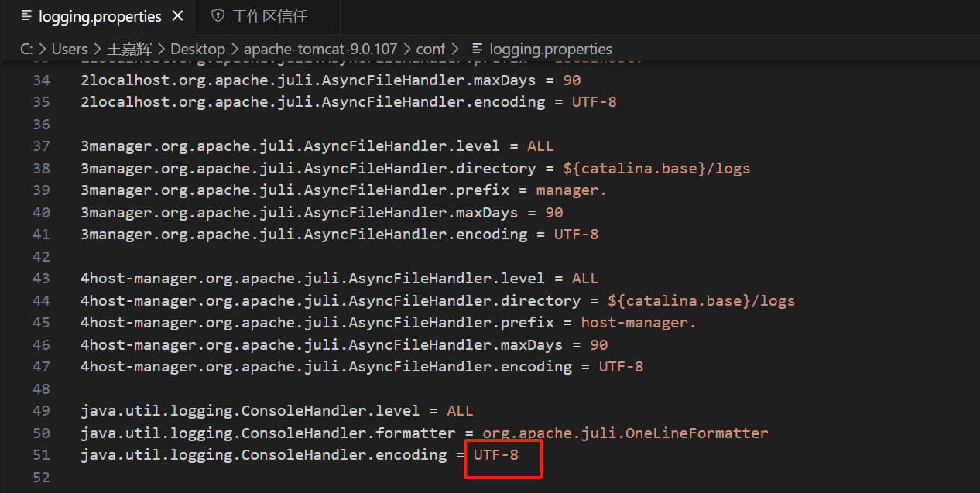Expand the conf breadcrumb folder
This screenshot has height=493, width=980.
[430, 49]
